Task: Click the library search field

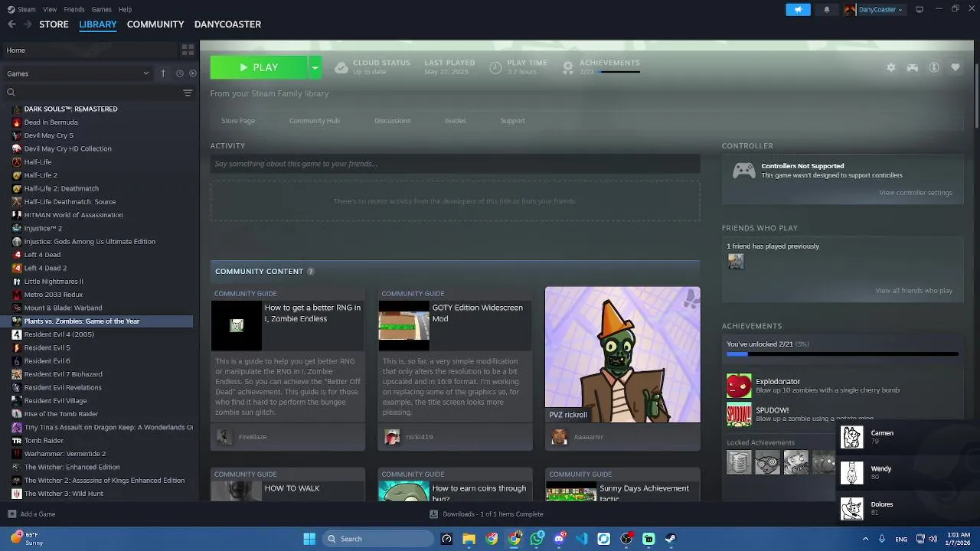Action: (x=92, y=93)
